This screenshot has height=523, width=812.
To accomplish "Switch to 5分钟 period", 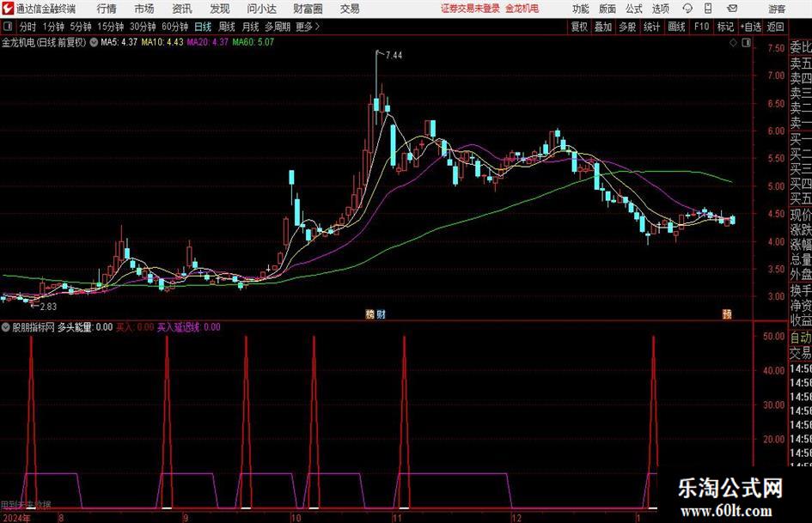I will (x=81, y=27).
